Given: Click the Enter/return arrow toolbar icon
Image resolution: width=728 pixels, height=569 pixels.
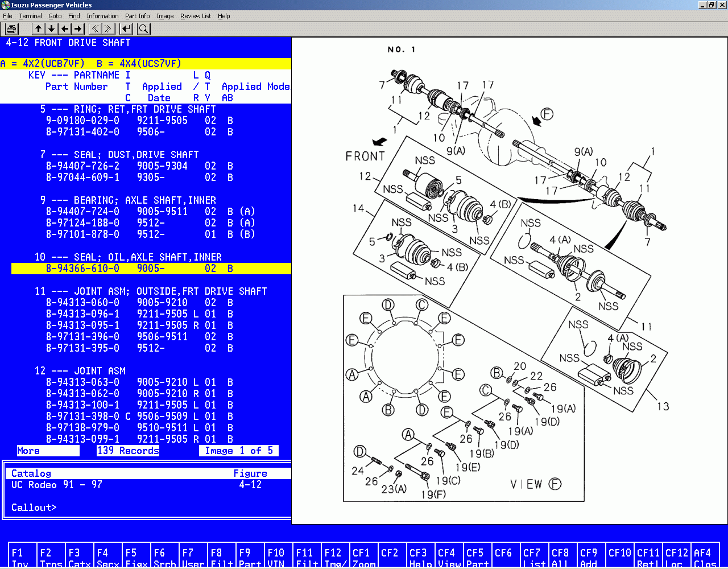Looking at the screenshot, I should point(126,28).
